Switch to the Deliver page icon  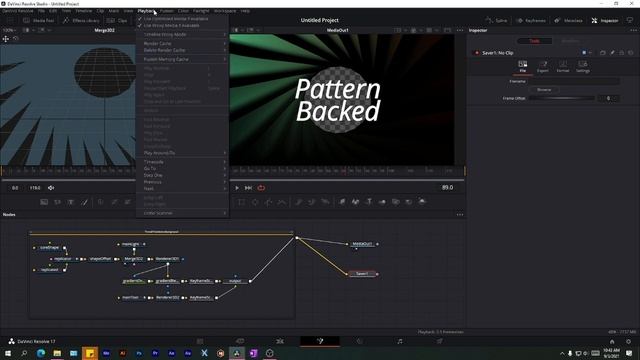click(x=440, y=341)
